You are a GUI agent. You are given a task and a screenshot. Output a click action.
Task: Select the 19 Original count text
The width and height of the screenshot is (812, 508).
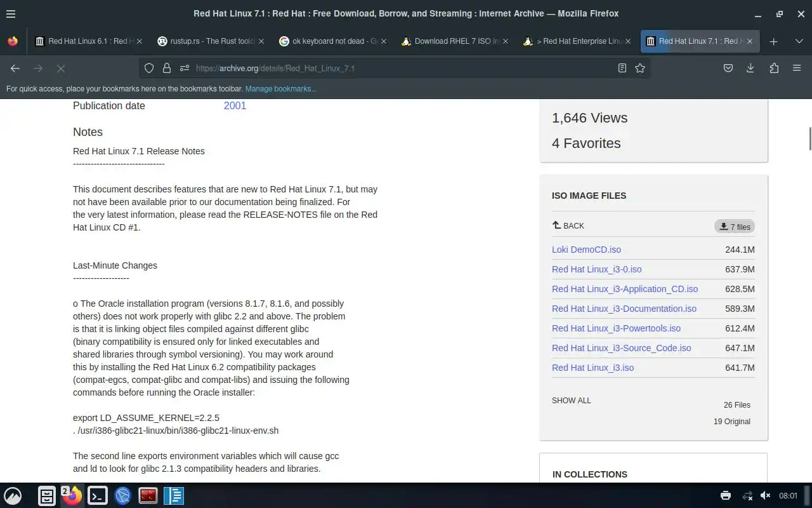click(731, 422)
